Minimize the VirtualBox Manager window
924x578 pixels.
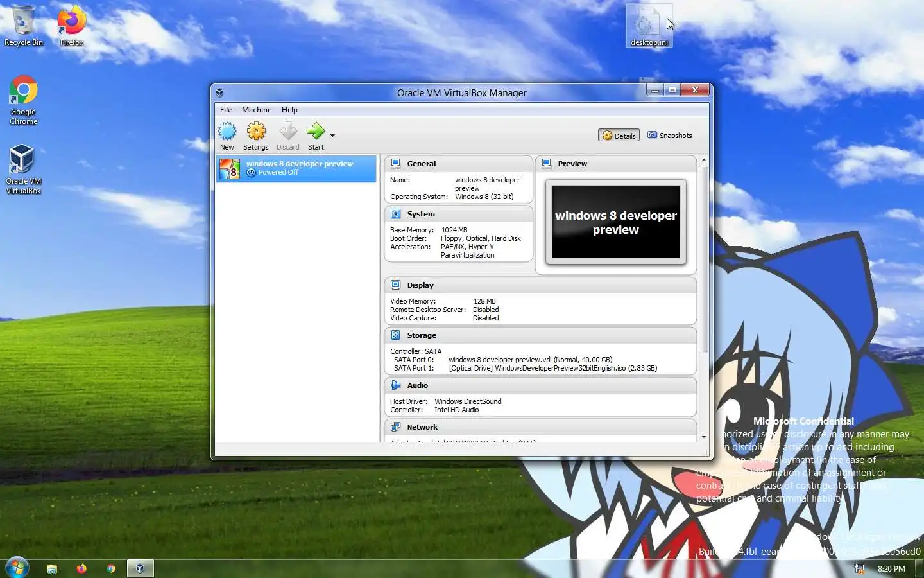[x=654, y=91]
